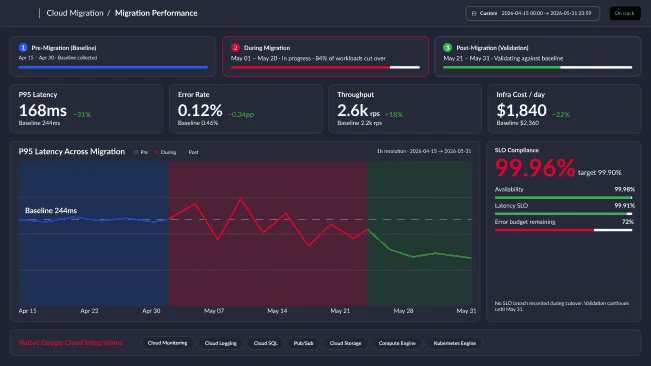Click the 72% error budget value

628,222
